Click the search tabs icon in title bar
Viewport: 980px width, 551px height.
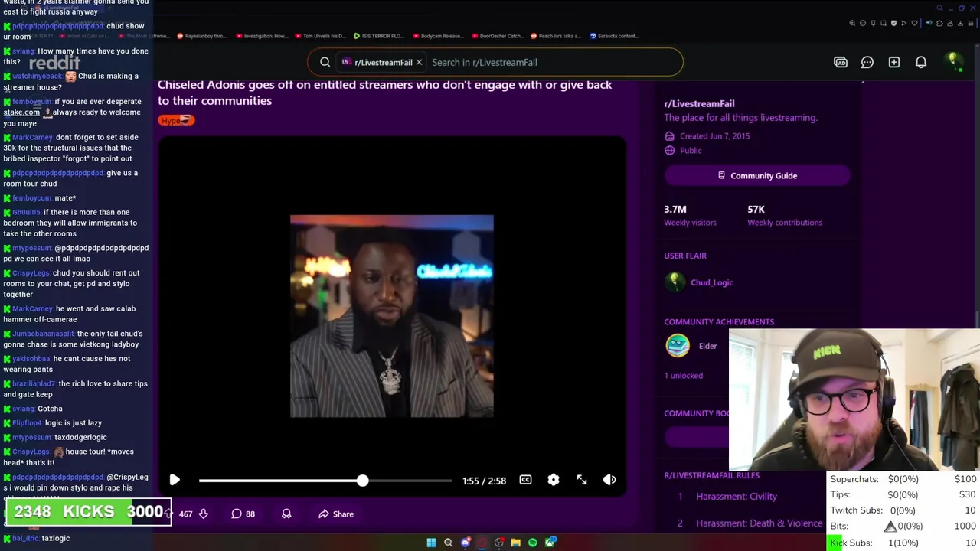point(940,8)
